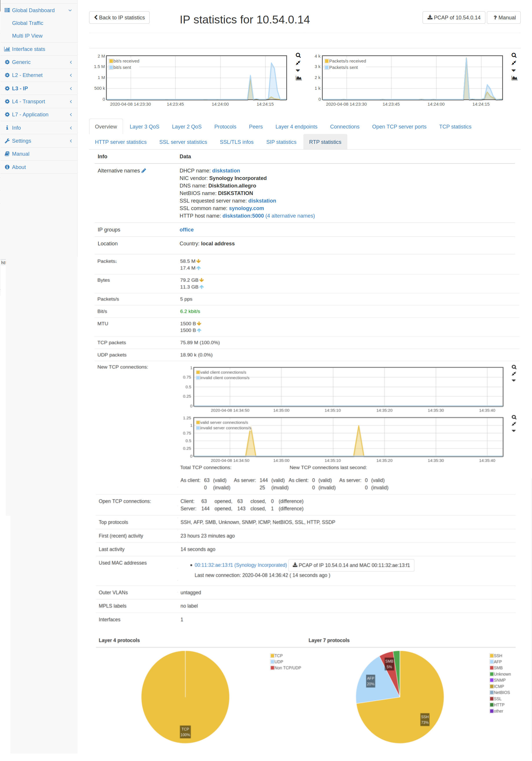Expand the L3 - IP chevron
532x761 pixels.
pos(71,89)
